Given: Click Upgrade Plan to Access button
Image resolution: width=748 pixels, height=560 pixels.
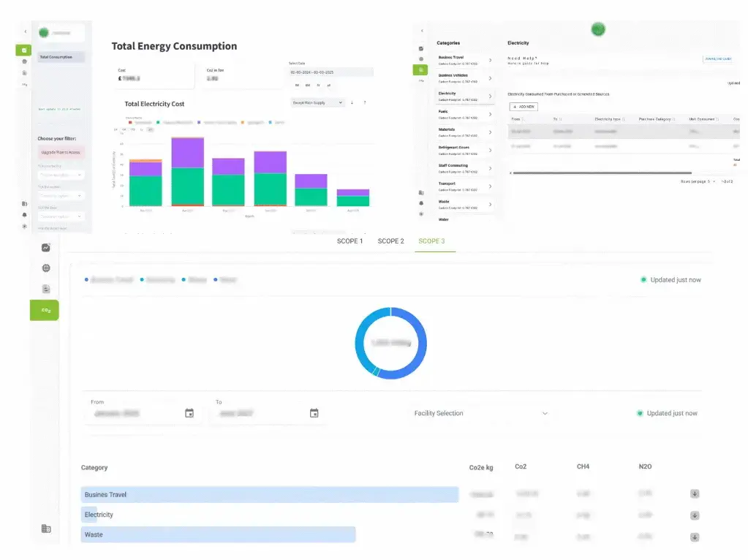Looking at the screenshot, I should coord(61,153).
